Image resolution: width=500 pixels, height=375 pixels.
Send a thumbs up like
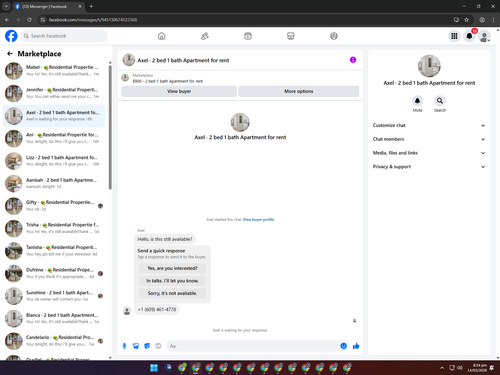(356, 346)
